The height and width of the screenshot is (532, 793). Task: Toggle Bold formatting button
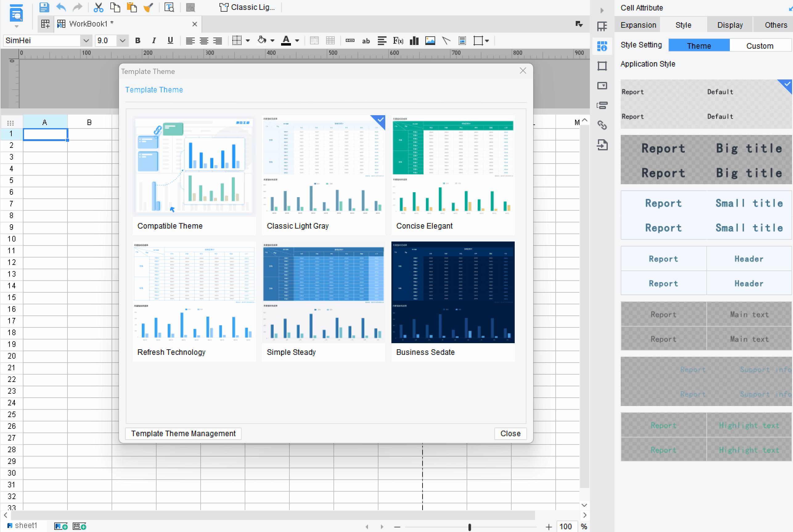coord(137,41)
